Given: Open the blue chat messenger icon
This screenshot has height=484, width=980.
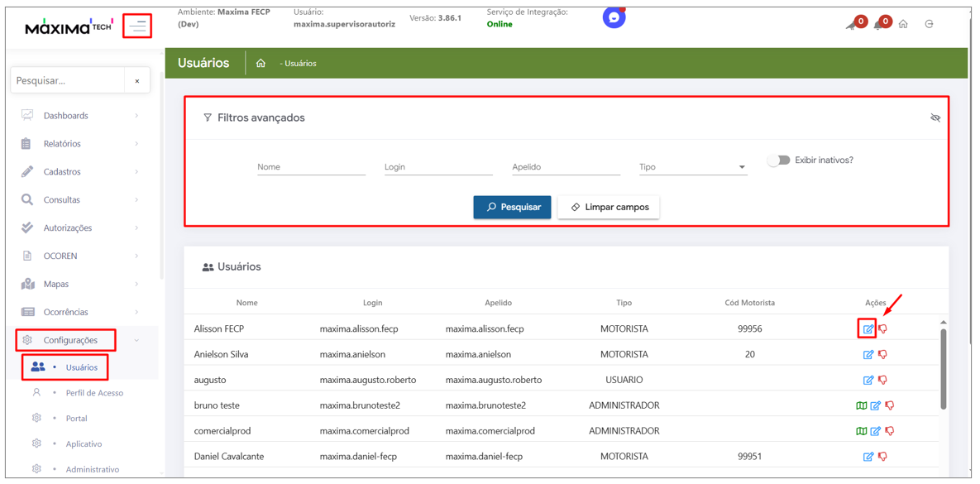Looking at the screenshot, I should [x=614, y=17].
